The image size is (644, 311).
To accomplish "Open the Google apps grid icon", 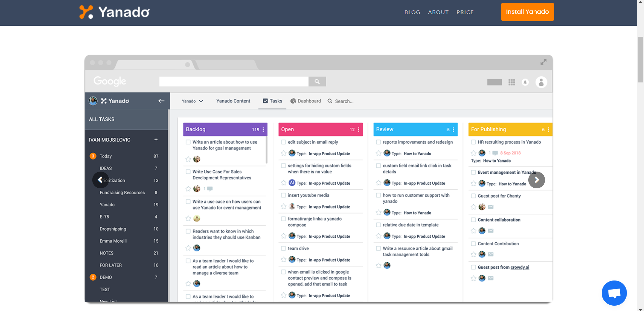I will 512,82.
